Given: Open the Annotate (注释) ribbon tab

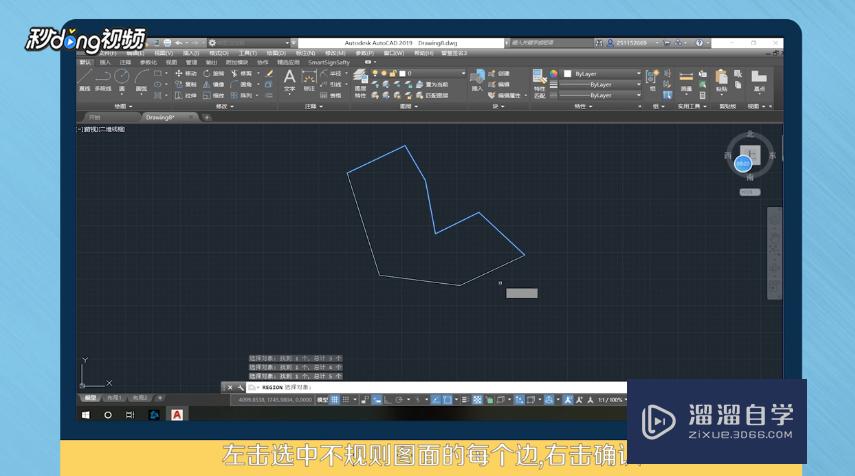Looking at the screenshot, I should [125, 63].
